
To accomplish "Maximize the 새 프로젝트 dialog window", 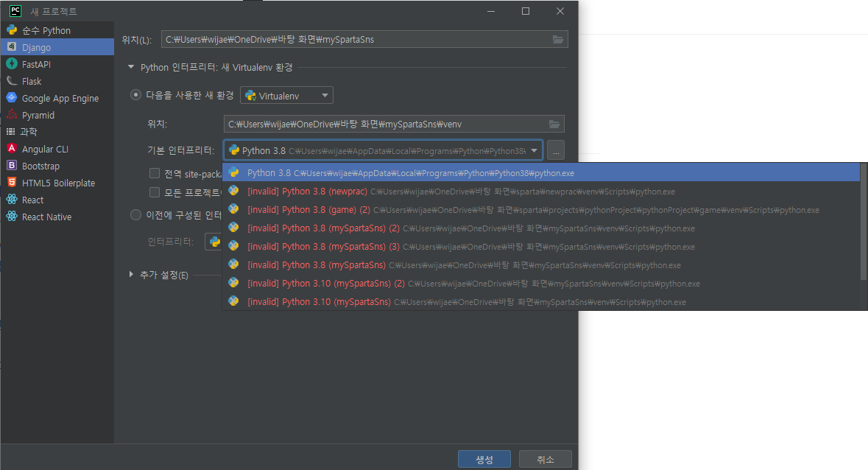I will pyautogui.click(x=526, y=11).
